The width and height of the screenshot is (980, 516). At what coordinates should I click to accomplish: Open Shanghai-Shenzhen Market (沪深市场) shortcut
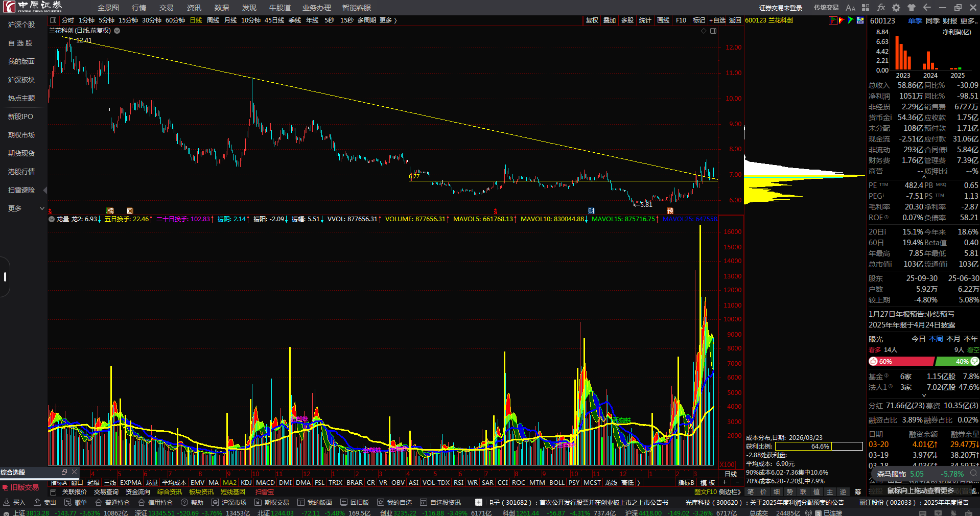pos(229,503)
